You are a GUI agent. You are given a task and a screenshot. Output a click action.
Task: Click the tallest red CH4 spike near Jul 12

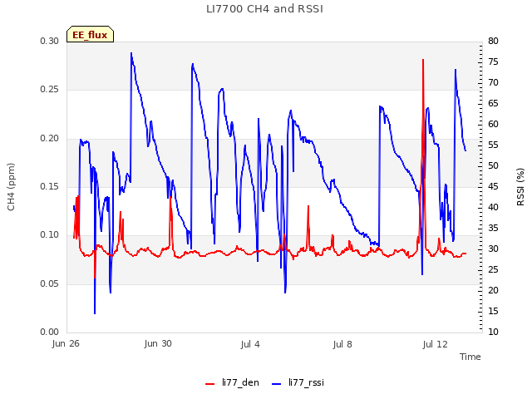(x=423, y=61)
